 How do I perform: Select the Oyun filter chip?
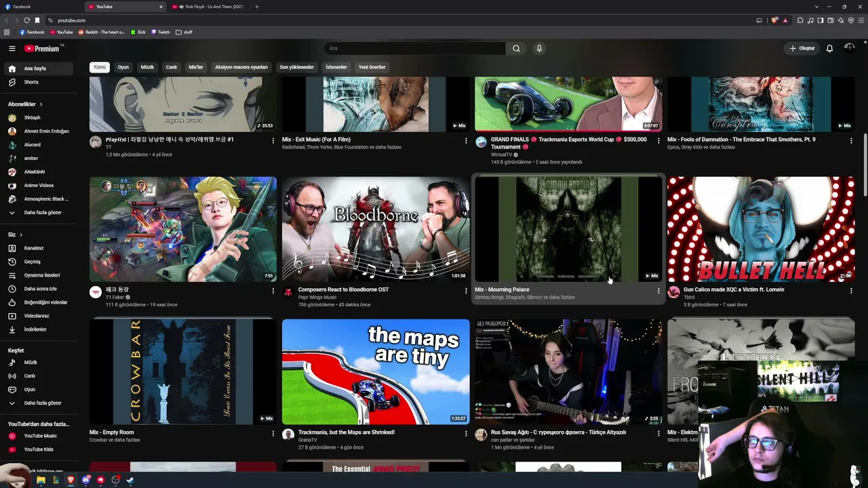click(x=123, y=67)
